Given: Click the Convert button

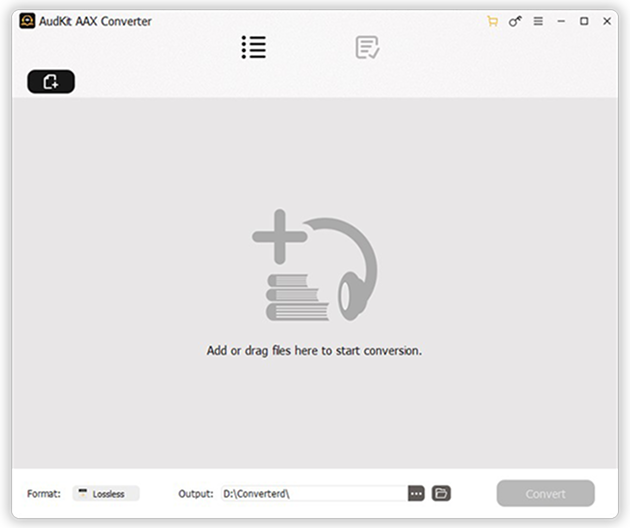Looking at the screenshot, I should pyautogui.click(x=546, y=493).
